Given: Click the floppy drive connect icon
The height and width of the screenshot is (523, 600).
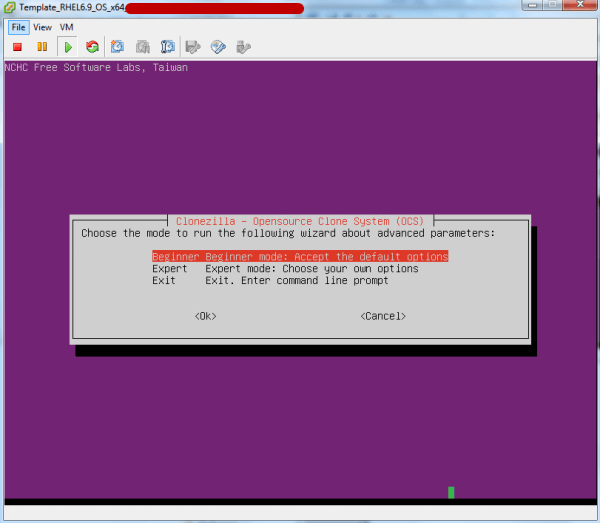Looking at the screenshot, I should click(193, 47).
